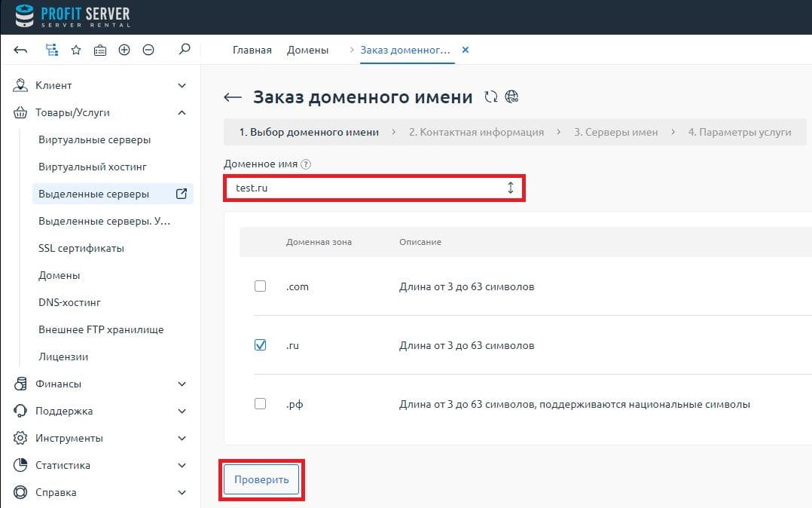Check the .рф domain zone

(260, 403)
